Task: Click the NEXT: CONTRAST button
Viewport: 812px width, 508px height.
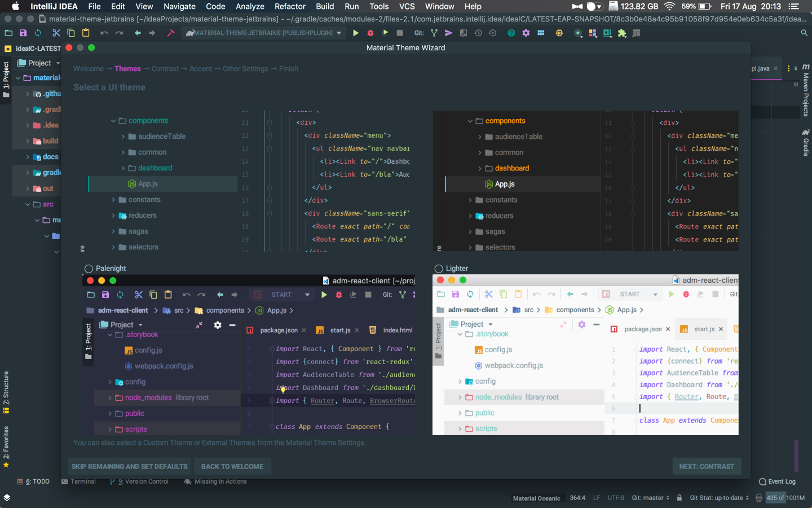Action: click(x=707, y=466)
